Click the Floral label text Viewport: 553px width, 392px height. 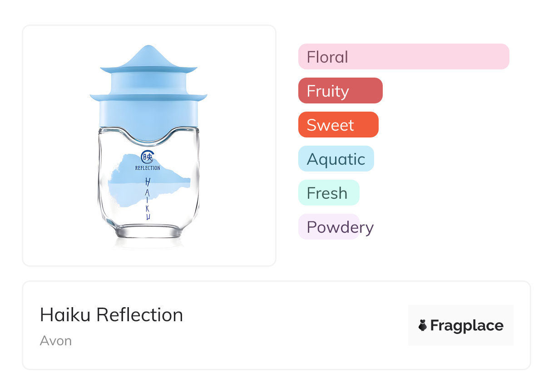327,57
